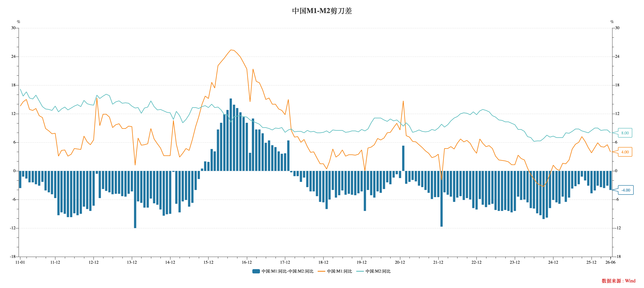Screen dimensions: 644x288
Task: Click the M1 orange line peak near 25
Action: tap(231, 50)
